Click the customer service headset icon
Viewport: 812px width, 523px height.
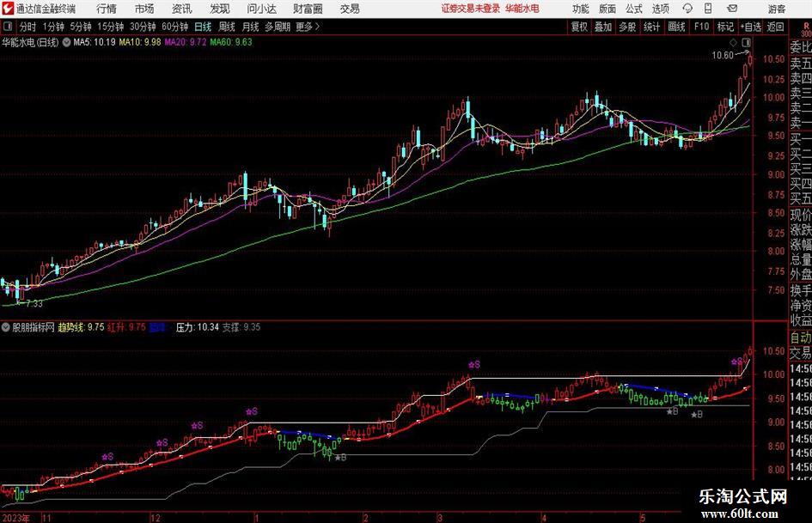[x=687, y=9]
